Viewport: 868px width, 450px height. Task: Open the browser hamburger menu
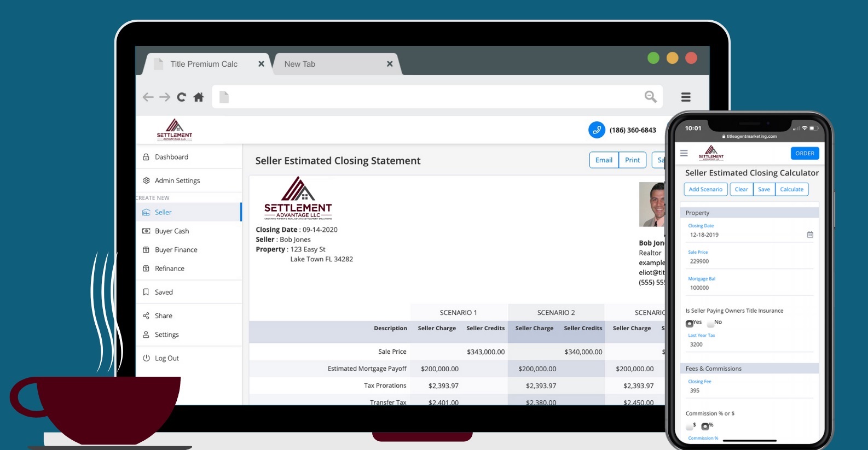(686, 97)
